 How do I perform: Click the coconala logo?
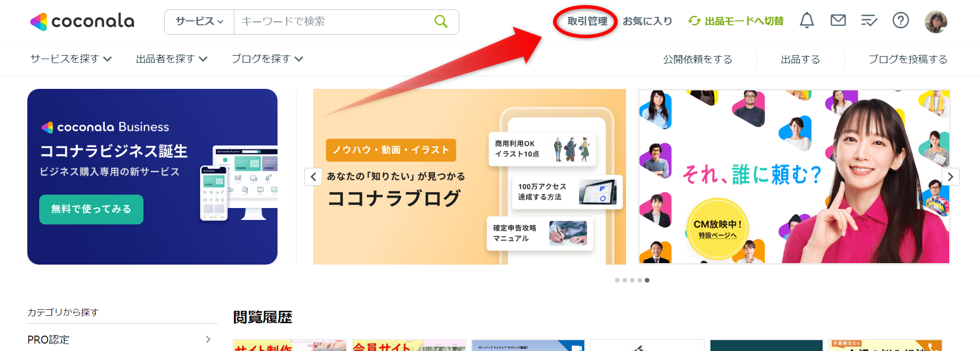[x=82, y=21]
